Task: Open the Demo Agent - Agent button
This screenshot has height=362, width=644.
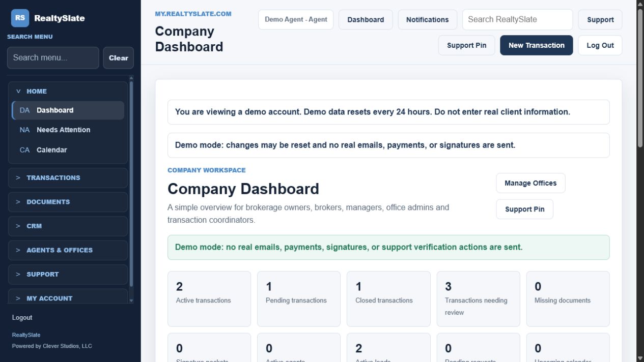Action: click(x=296, y=20)
